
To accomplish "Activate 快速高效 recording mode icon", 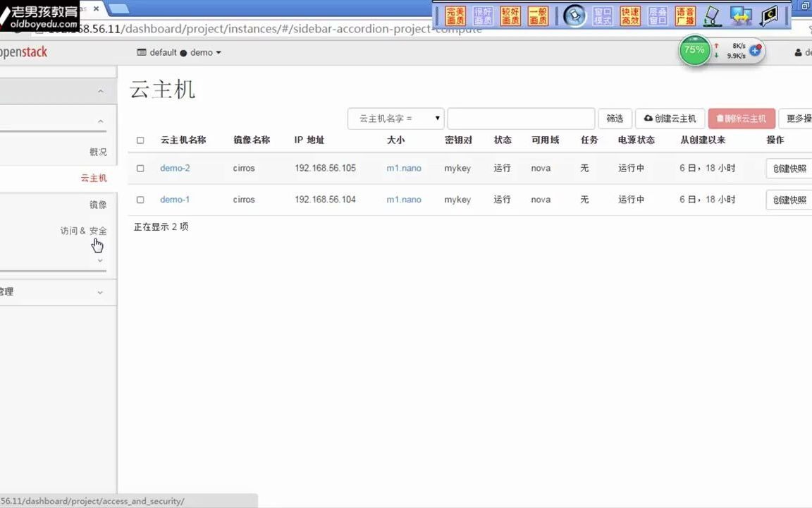I will 629,13.
